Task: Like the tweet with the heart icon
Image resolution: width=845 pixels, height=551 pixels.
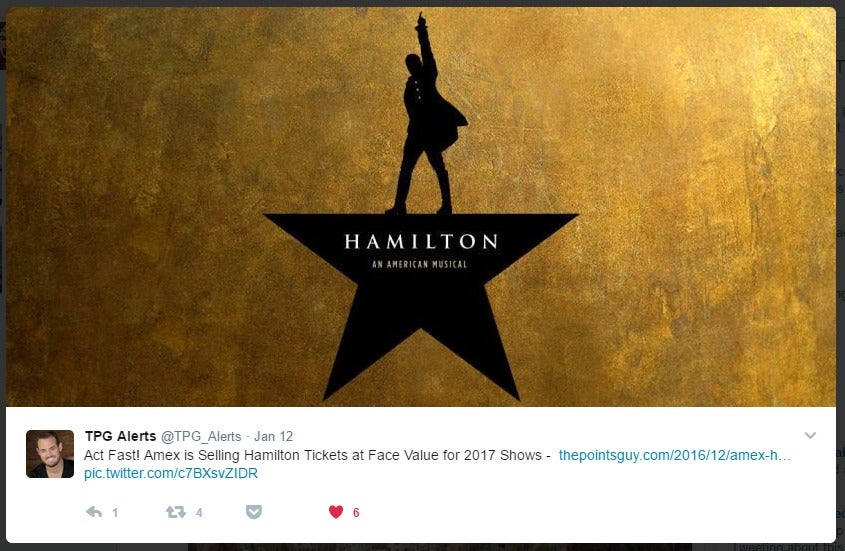Action: pyautogui.click(x=336, y=512)
